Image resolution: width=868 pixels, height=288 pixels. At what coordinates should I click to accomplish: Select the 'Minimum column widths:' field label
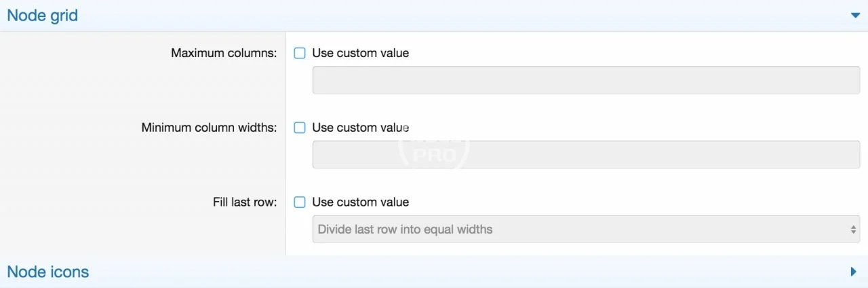pos(209,128)
